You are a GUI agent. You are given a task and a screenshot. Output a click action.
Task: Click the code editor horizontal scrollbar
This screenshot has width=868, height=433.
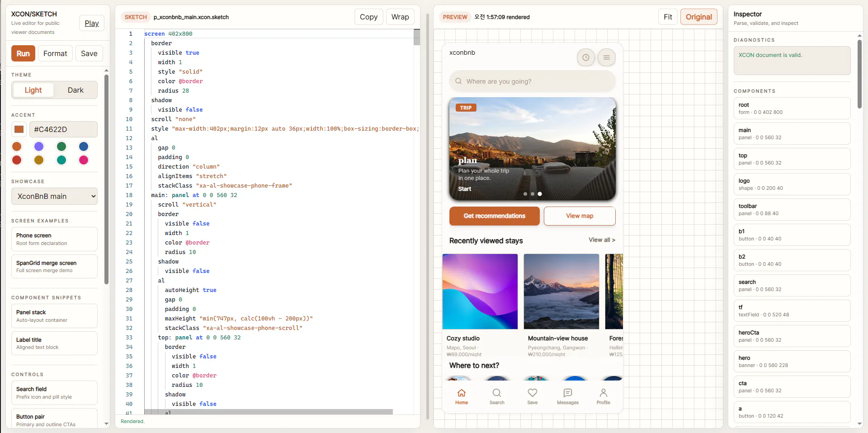pos(269,412)
